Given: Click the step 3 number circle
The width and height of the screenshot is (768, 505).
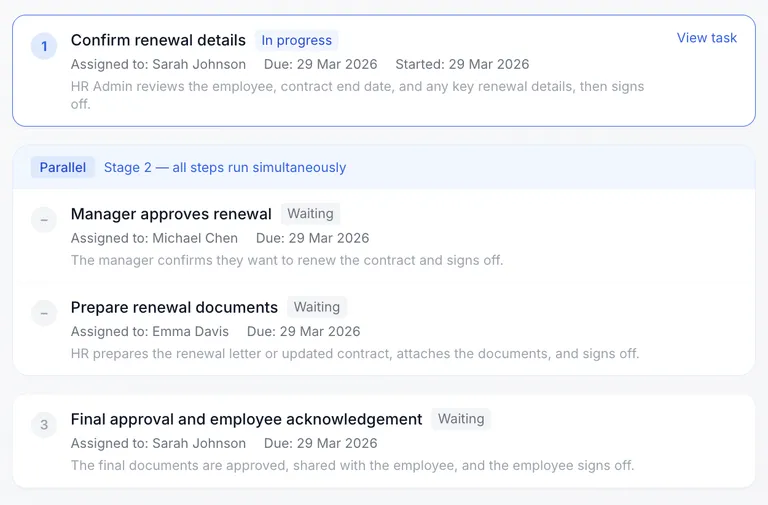Looking at the screenshot, I should pos(44,425).
